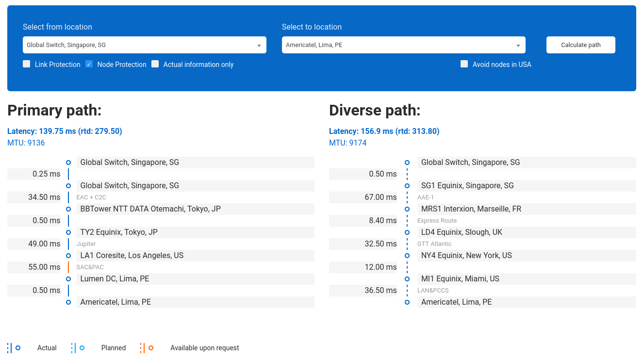644x359 pixels.
Task: Expand the 'Select to location' dropdown arrow
Action: tap(518, 46)
